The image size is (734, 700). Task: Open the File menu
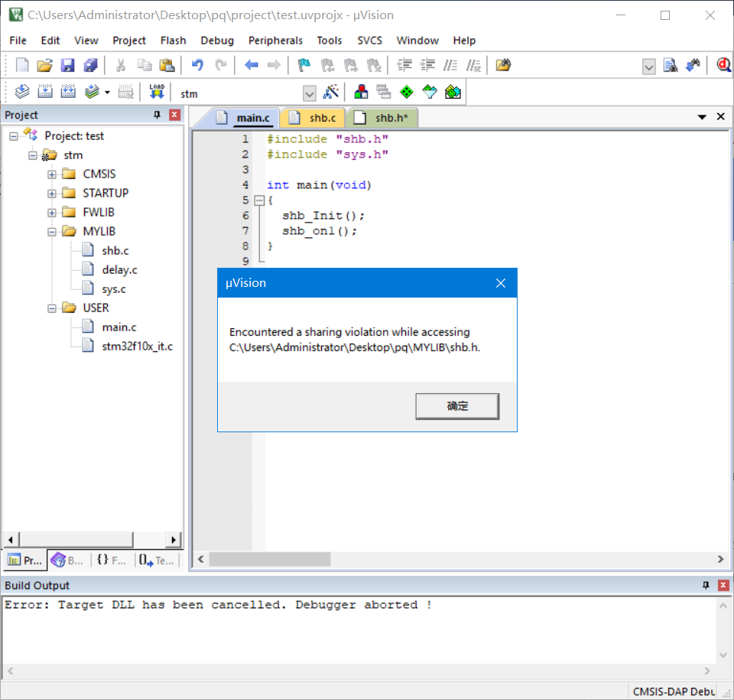click(18, 41)
